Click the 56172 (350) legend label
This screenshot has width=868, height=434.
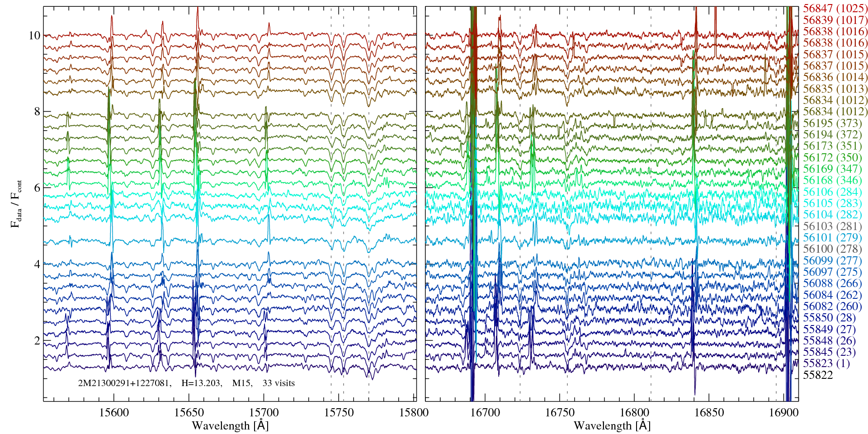832,158
